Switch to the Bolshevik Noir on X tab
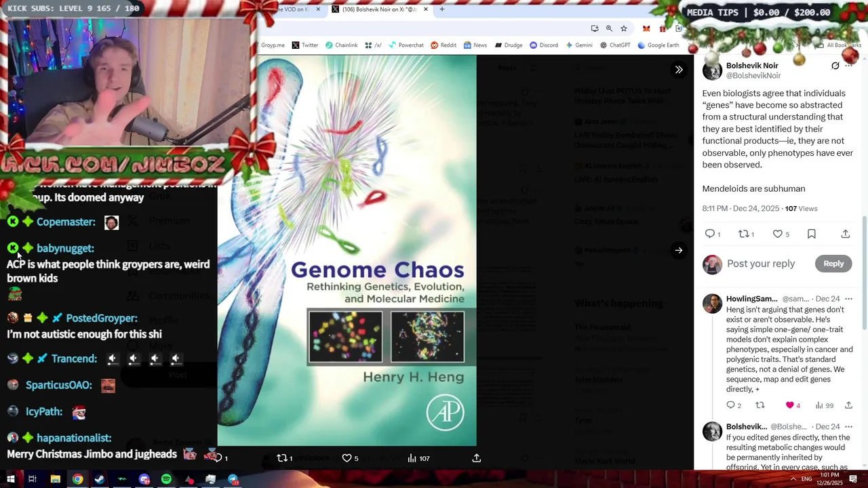Viewport: 868px width, 488px height. [380, 9]
